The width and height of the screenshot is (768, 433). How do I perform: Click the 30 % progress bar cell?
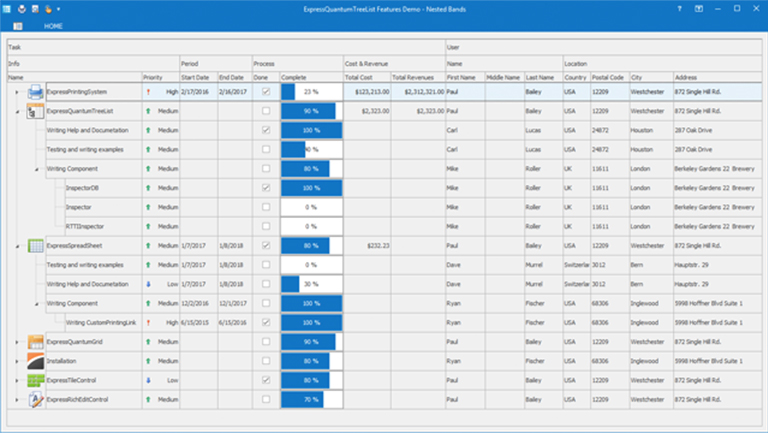pyautogui.click(x=311, y=284)
